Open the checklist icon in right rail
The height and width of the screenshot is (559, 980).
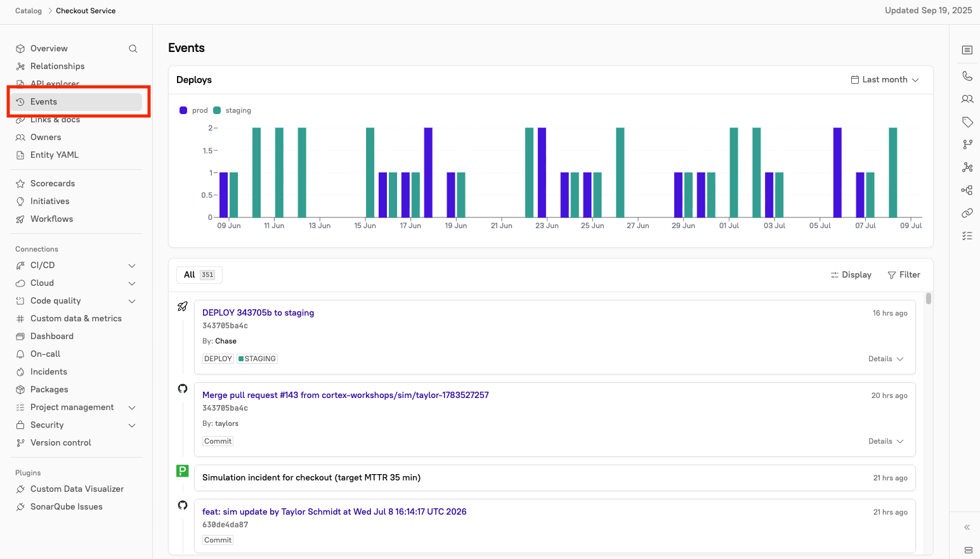coord(967,236)
